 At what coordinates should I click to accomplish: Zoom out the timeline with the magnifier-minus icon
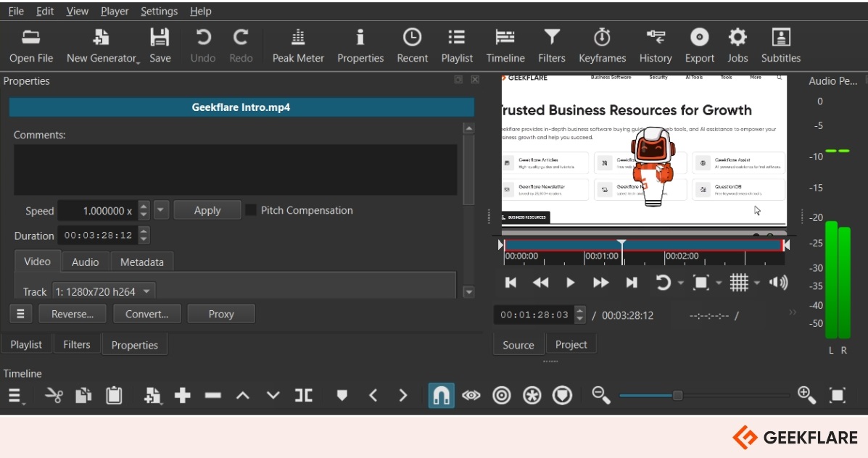point(601,395)
